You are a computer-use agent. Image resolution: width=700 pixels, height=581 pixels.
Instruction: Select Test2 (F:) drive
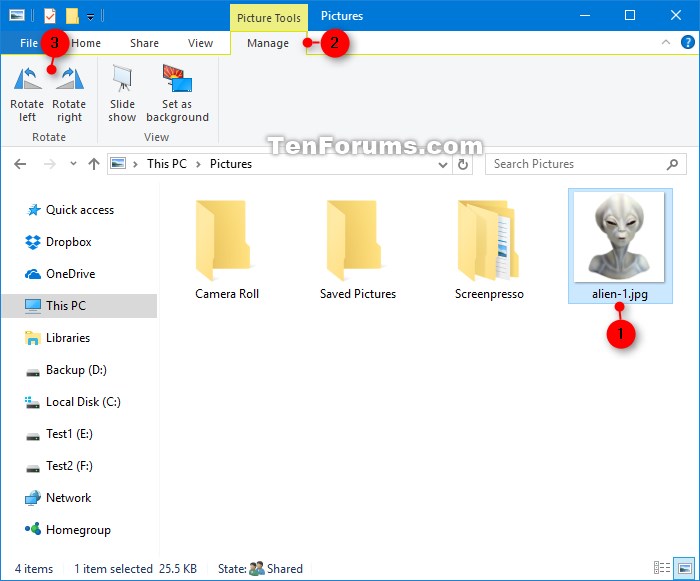tap(79, 466)
